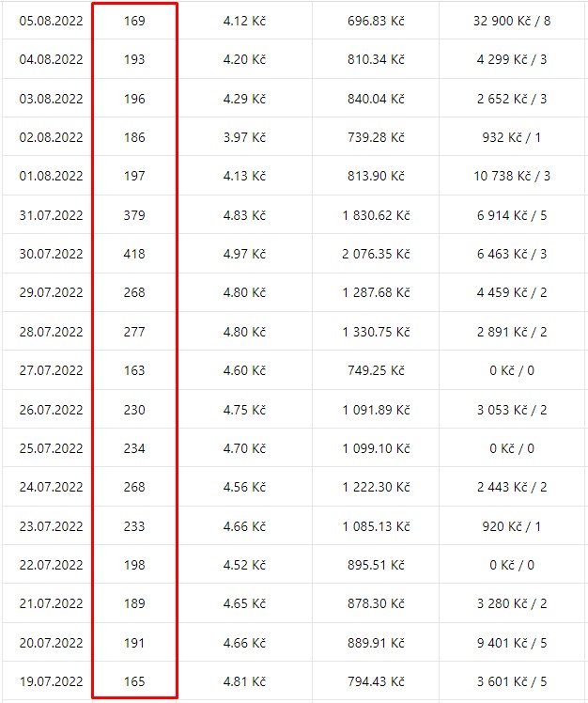Screen dimensions: 588x703
Task: Select the 10 738 Kč / 3 value
Action: click(x=512, y=176)
